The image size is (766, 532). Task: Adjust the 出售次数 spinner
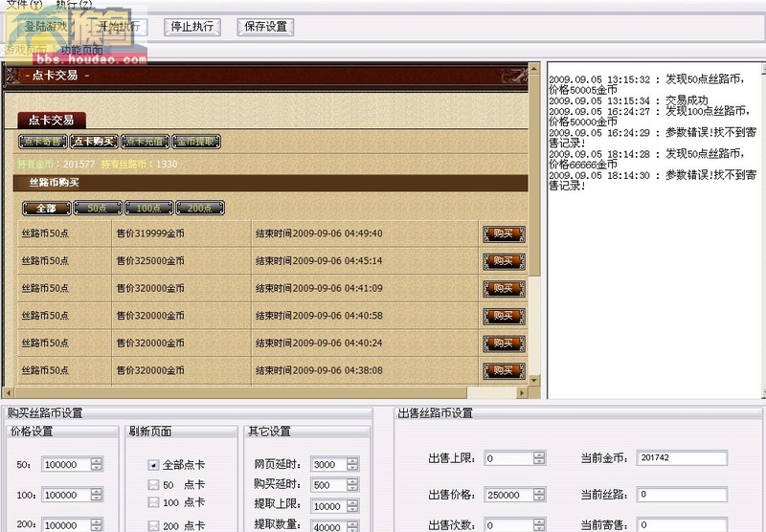[539, 525]
